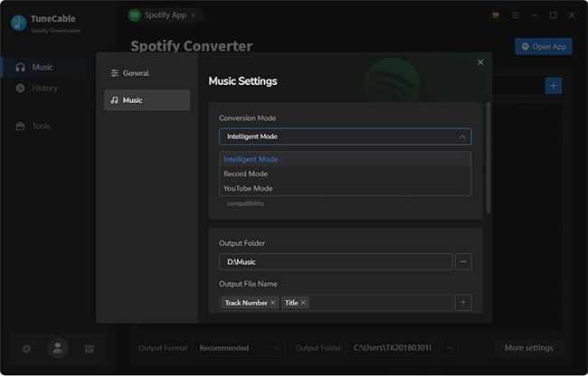The image size is (588, 376).
Task: Click the settings dialog scrollbar
Action: 488,158
